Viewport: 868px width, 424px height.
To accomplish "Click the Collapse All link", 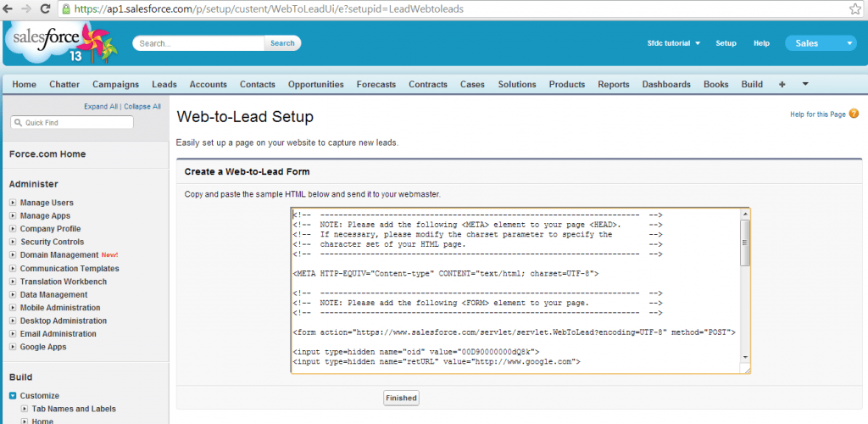I will pos(142,106).
